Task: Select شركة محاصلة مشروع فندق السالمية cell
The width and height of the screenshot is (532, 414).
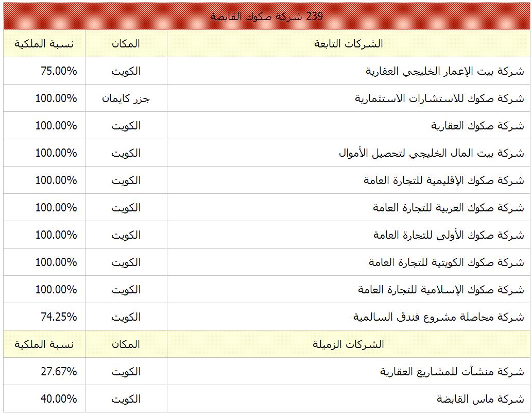Action: [438, 317]
